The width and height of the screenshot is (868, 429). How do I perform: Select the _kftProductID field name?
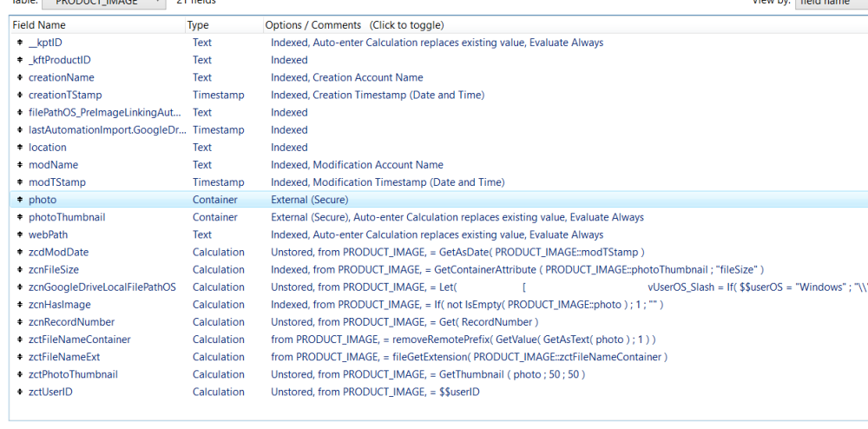tap(59, 60)
